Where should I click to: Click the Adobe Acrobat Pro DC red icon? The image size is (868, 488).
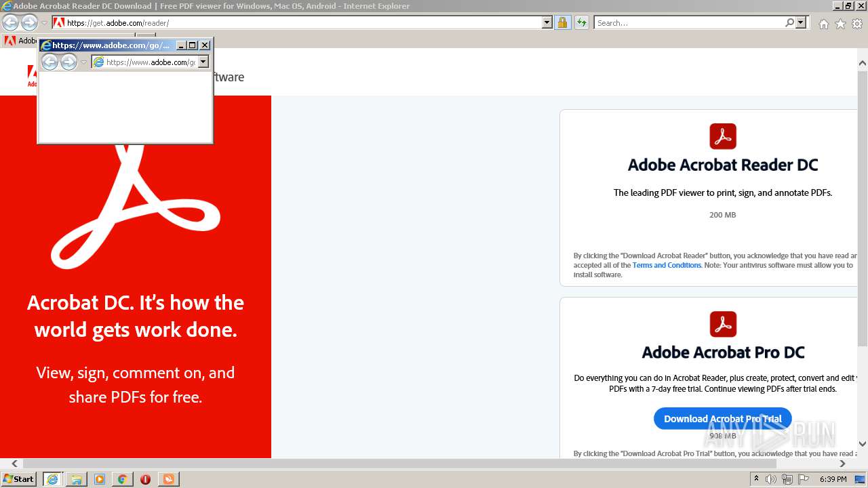[x=723, y=324]
